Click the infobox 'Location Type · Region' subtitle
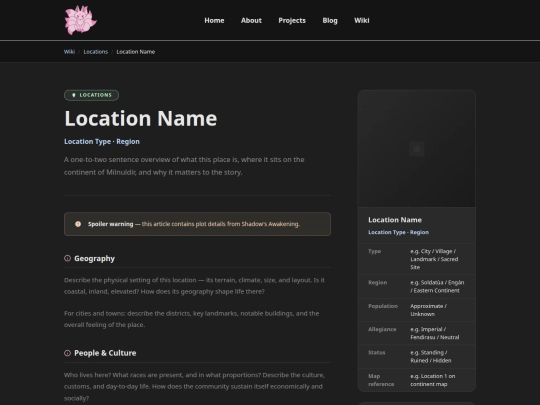This screenshot has height=405, width=540. 398,232
